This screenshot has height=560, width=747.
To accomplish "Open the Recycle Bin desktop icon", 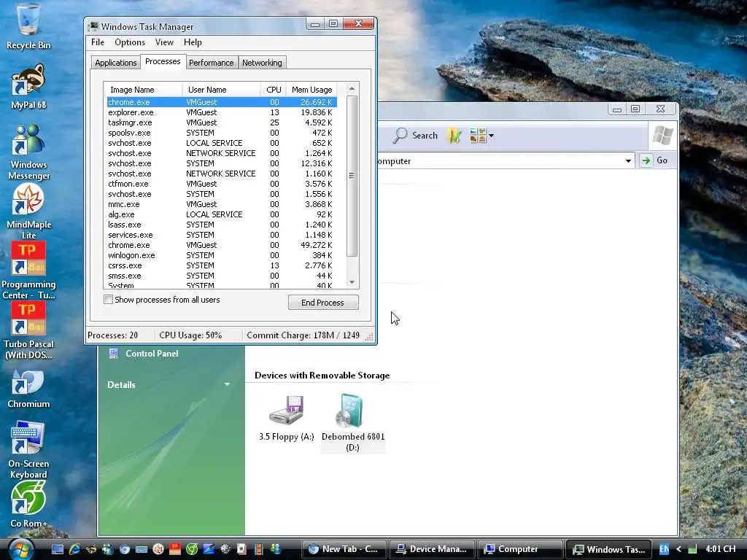I will (x=28, y=26).
